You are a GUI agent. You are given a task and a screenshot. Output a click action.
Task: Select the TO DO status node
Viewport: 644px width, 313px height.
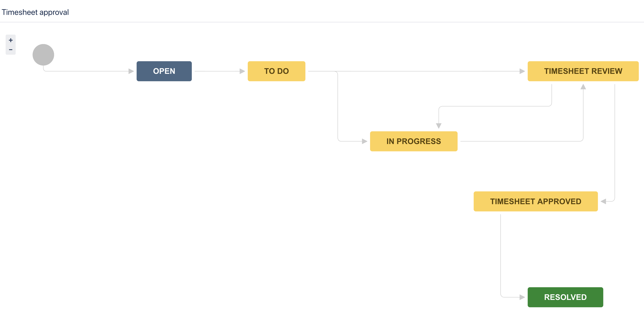pos(276,71)
